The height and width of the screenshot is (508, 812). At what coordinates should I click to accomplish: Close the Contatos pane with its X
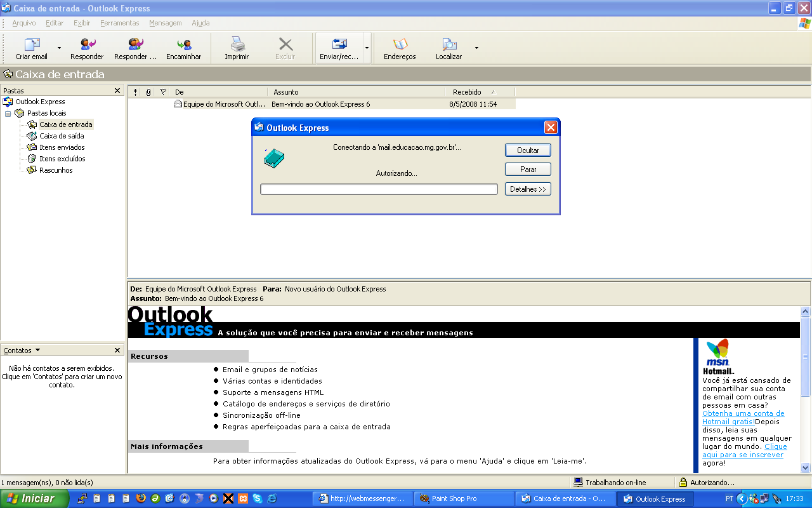[x=117, y=351]
